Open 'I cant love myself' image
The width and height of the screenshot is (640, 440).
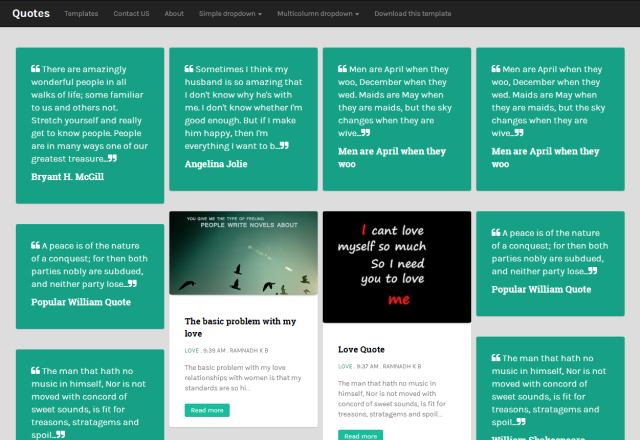click(x=397, y=267)
